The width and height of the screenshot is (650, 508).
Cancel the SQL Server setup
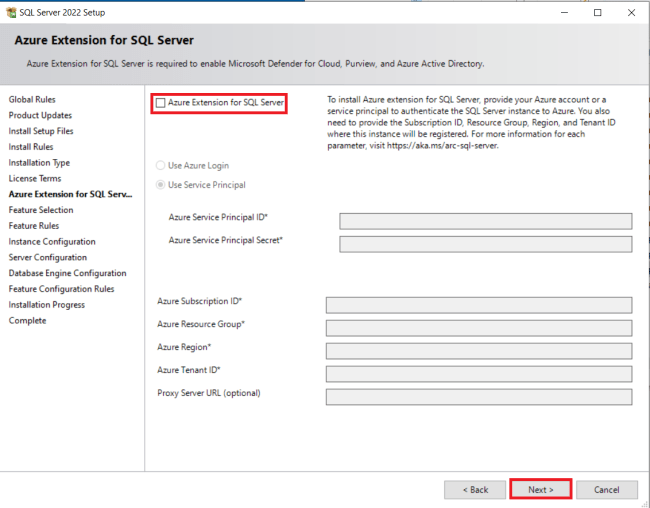[606, 490]
